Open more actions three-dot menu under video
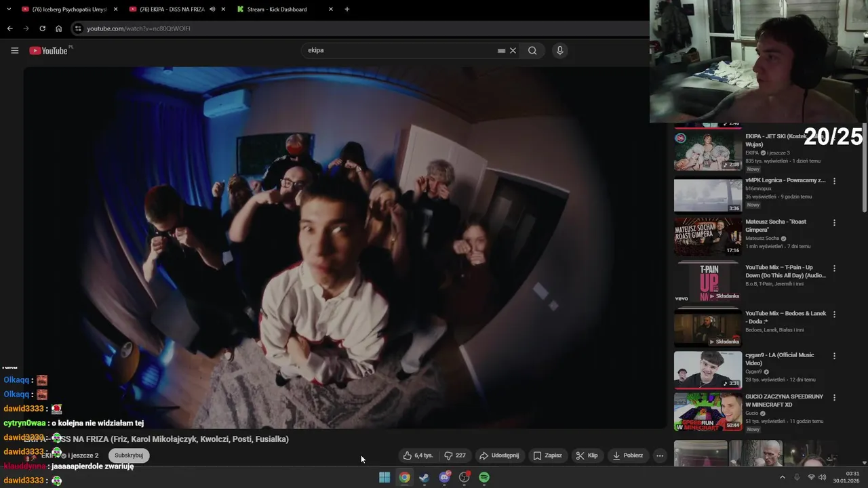868x488 pixels. pos(659,455)
